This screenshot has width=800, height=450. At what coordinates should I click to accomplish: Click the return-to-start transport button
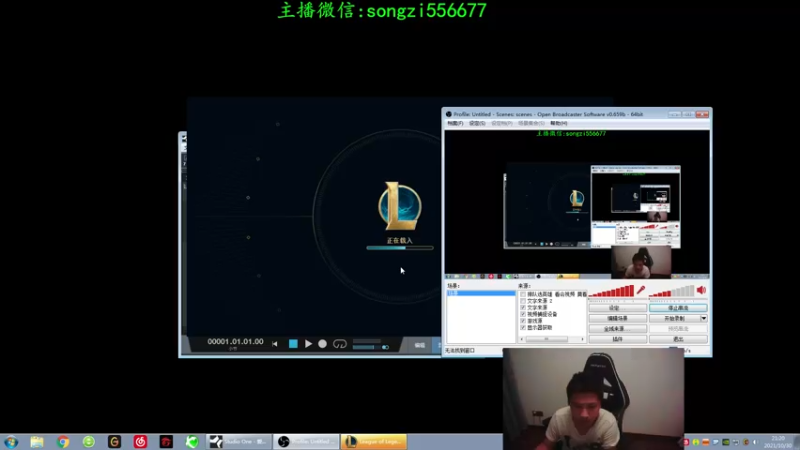pyautogui.click(x=274, y=344)
